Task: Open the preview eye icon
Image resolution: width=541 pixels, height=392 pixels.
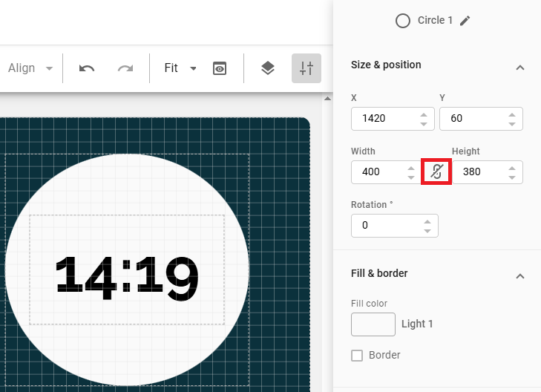Action: pyautogui.click(x=220, y=68)
